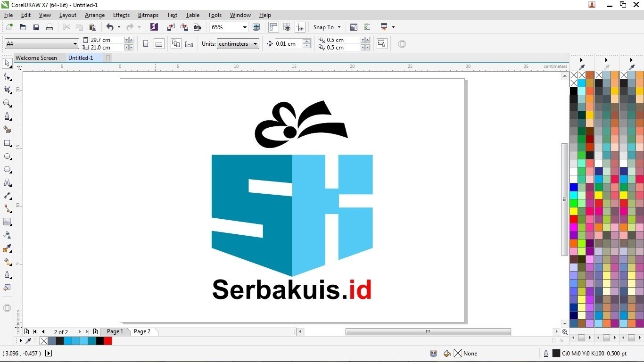
Task: Select the Rectangle tool
Action: tap(7, 143)
